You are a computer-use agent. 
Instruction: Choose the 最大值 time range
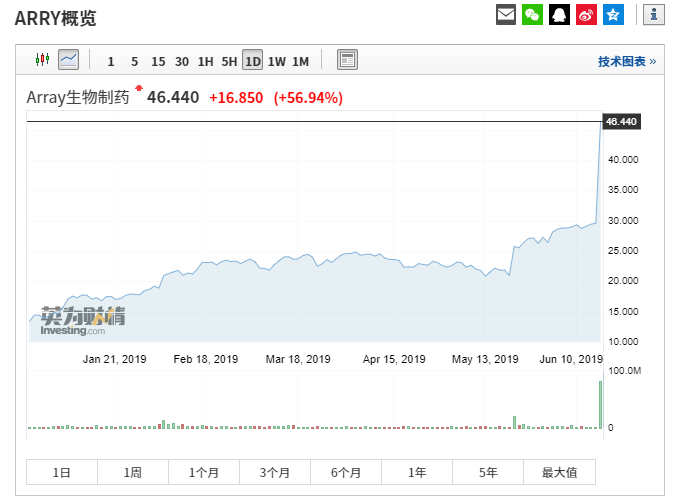(560, 472)
